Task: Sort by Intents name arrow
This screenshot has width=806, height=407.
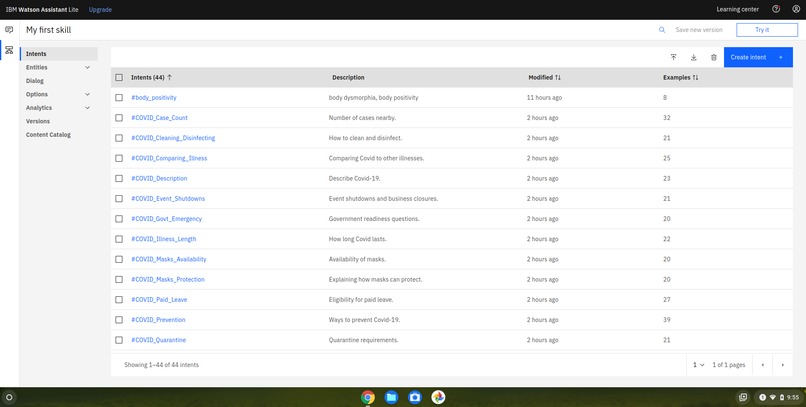Action: click(170, 78)
